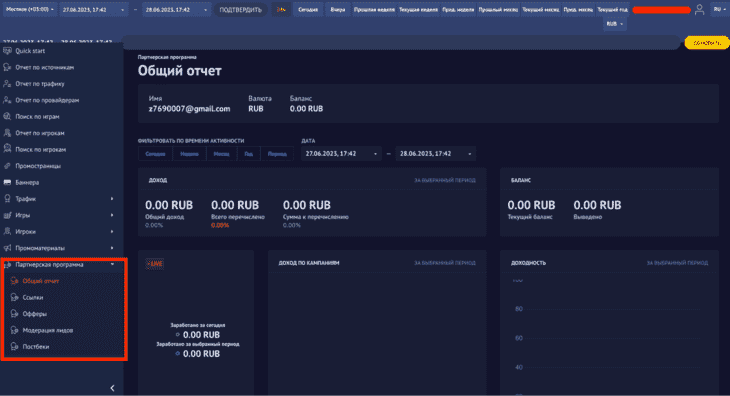Image resolution: width=730 pixels, height=396 pixels.
Task: Click the Поиск по играм icon
Action: click(x=7, y=116)
